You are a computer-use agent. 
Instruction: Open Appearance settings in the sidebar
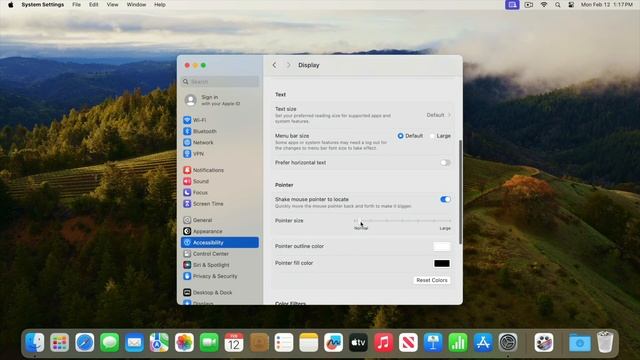(x=220, y=231)
